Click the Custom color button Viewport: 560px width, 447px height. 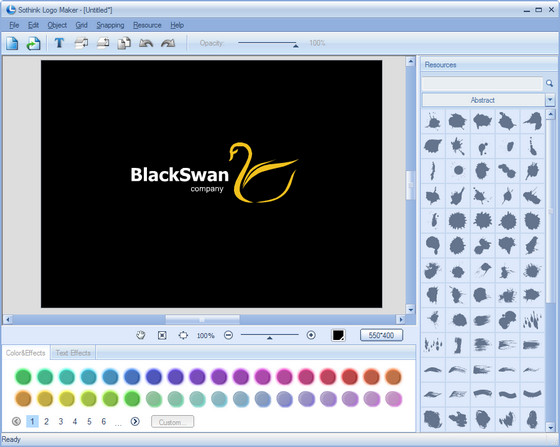172,422
